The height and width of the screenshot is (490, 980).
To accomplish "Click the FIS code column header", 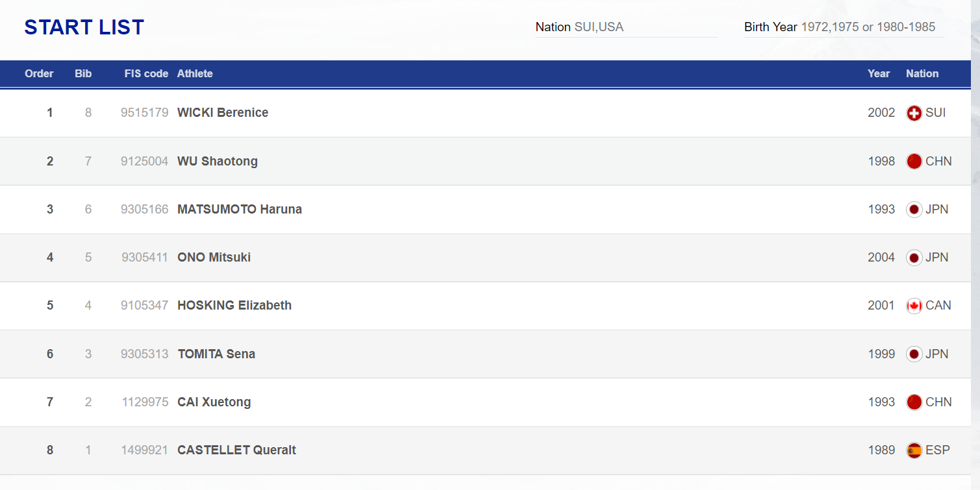I will [x=146, y=73].
